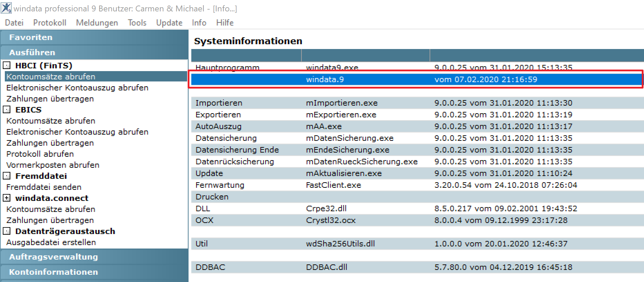Open the Auftragsverwaltung sidebar section
The height and width of the screenshot is (282, 644).
[x=94, y=257]
